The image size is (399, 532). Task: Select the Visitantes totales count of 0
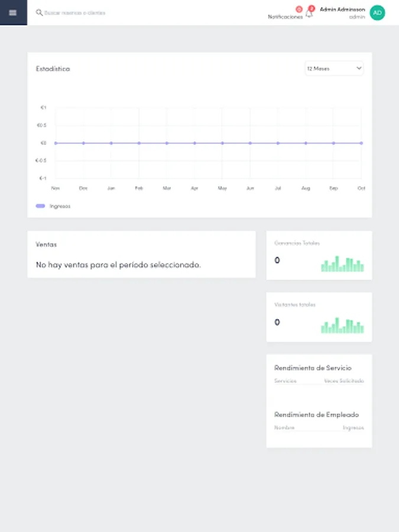click(278, 323)
